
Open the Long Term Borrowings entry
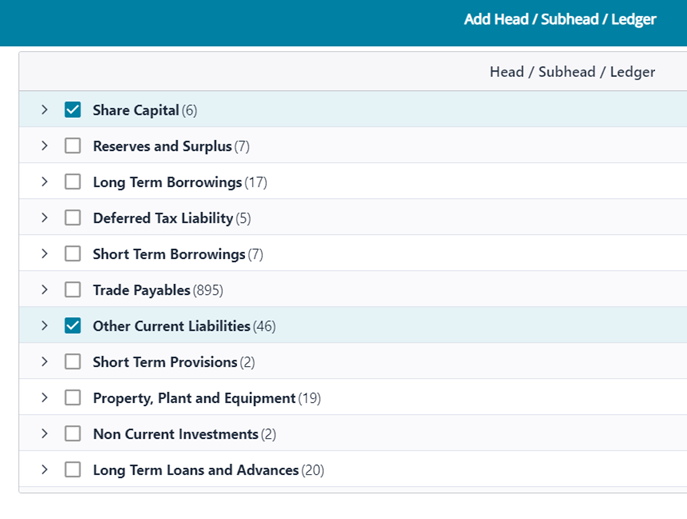(167, 182)
